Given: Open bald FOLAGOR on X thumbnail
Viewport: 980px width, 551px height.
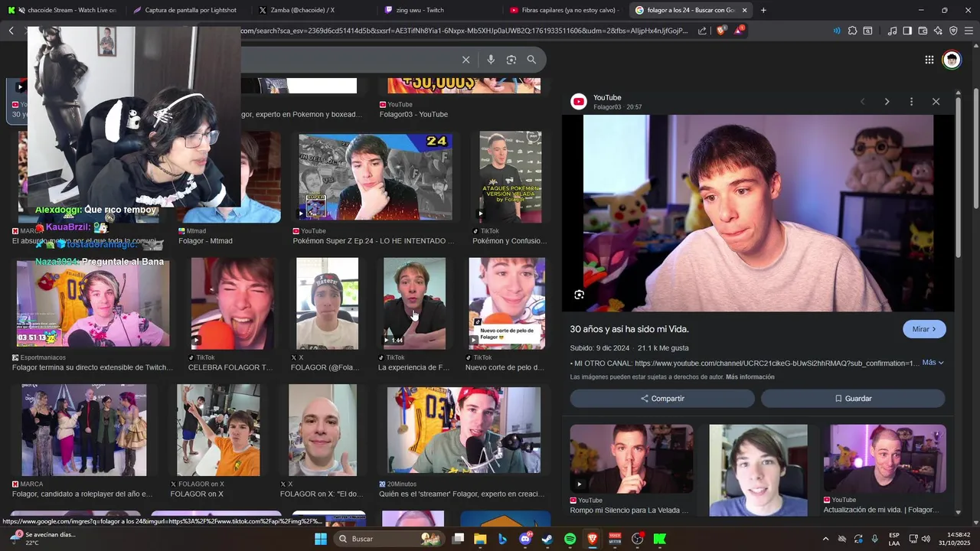Looking at the screenshot, I should pyautogui.click(x=322, y=430).
